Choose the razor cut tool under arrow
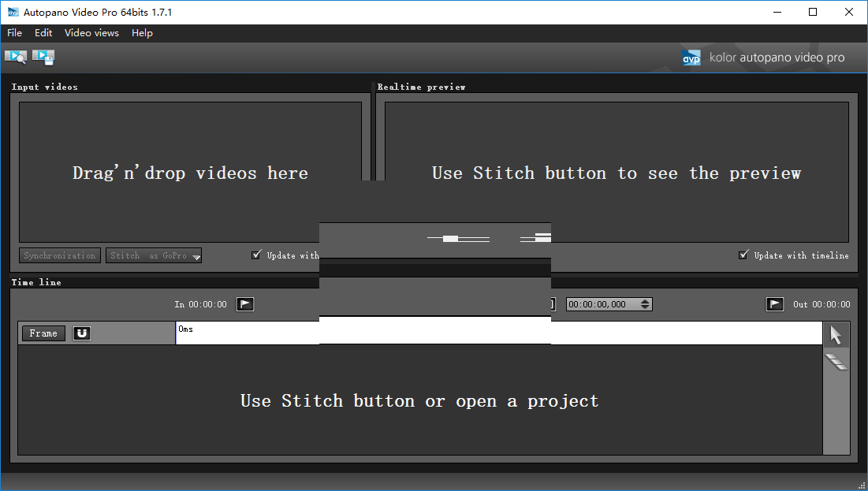 click(x=836, y=362)
